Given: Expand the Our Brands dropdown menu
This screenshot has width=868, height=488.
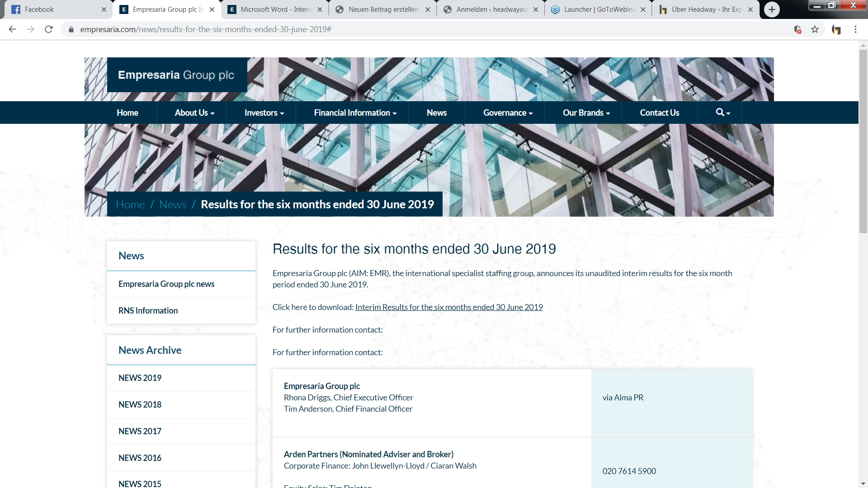Looking at the screenshot, I should 586,113.
